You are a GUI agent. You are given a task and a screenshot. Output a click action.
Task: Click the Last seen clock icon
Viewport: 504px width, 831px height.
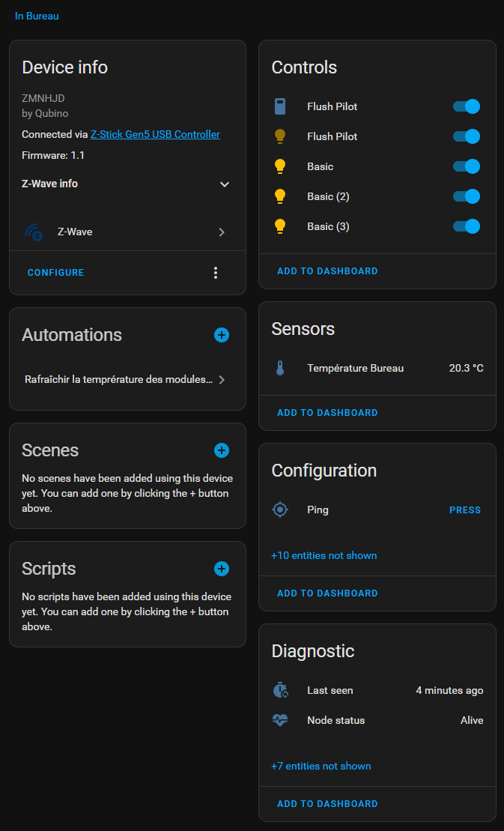pos(280,690)
